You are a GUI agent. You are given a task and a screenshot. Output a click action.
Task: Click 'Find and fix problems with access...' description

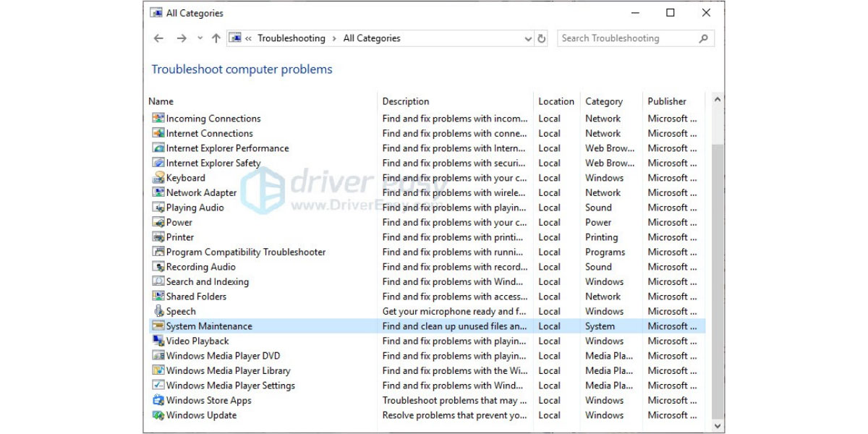(454, 296)
